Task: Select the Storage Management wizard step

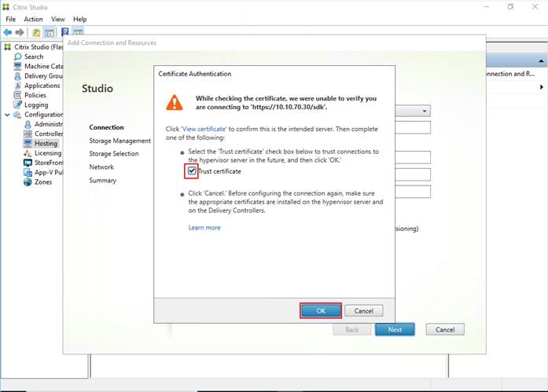Action: [x=120, y=141]
